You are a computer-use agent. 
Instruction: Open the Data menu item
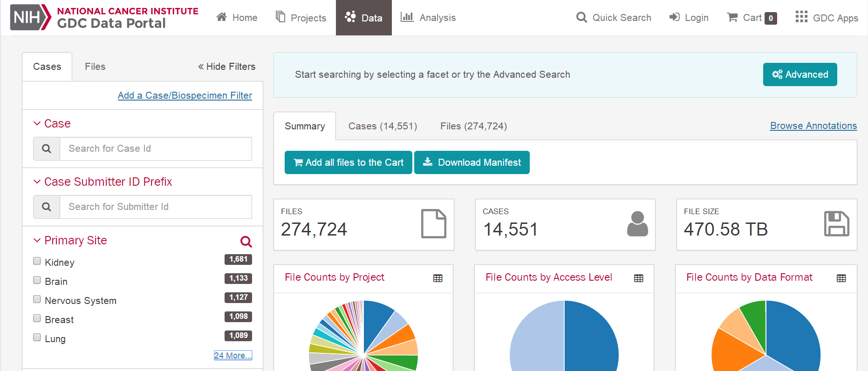click(364, 18)
